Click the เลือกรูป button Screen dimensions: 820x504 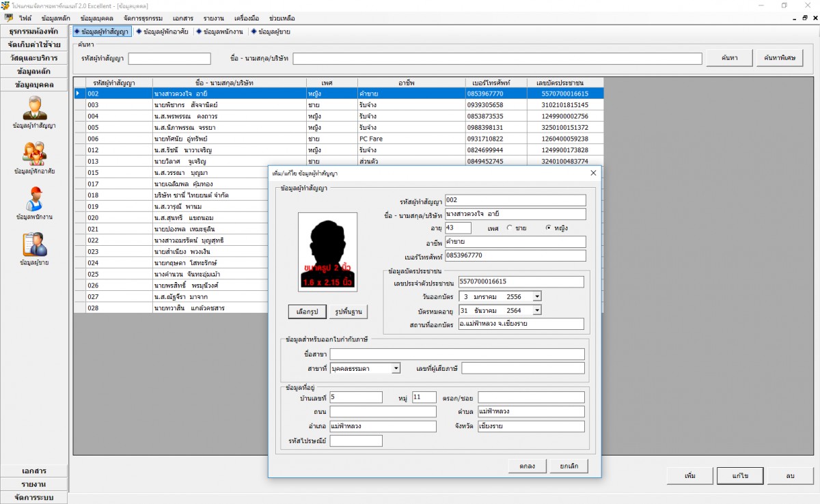(x=307, y=311)
